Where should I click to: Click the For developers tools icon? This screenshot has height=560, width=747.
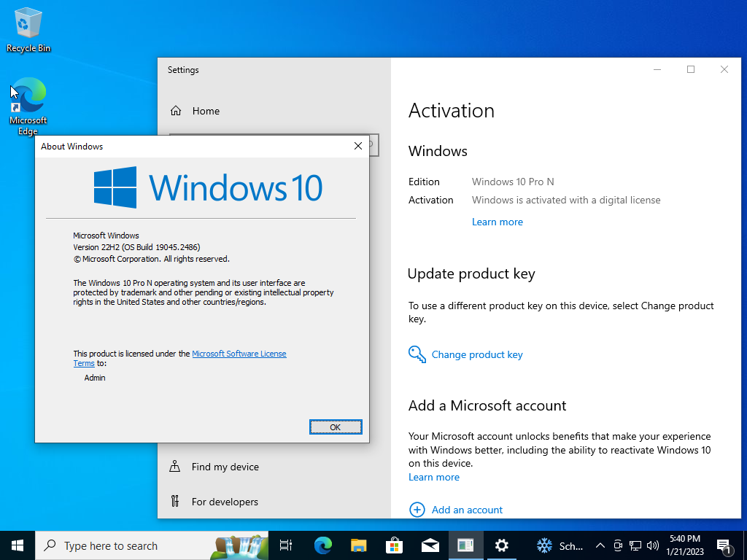tap(175, 501)
